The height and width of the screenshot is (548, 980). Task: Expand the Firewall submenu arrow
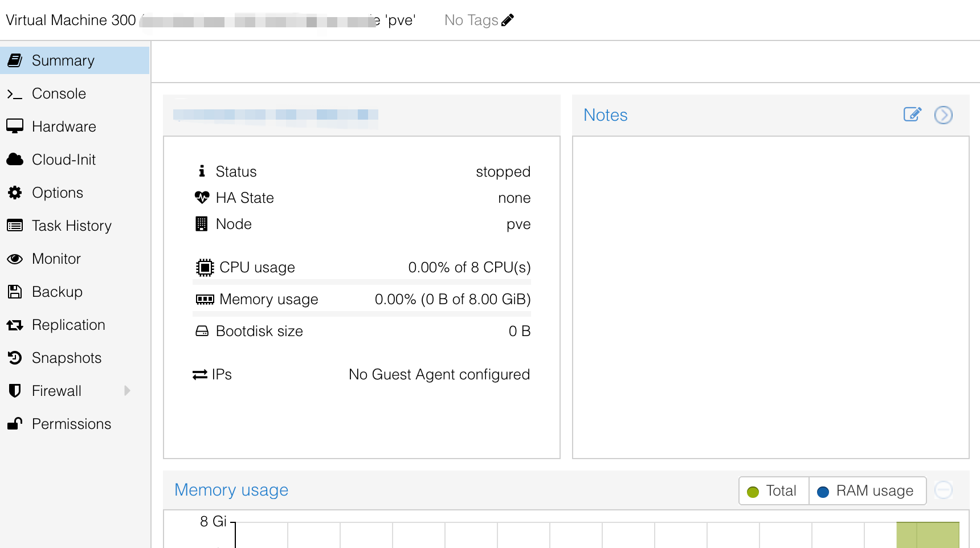(x=127, y=391)
